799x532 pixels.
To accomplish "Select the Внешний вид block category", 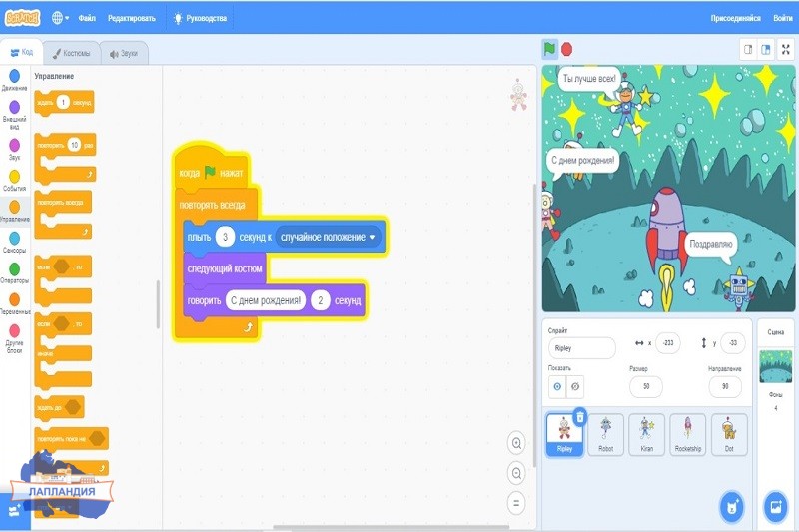I will (x=15, y=115).
